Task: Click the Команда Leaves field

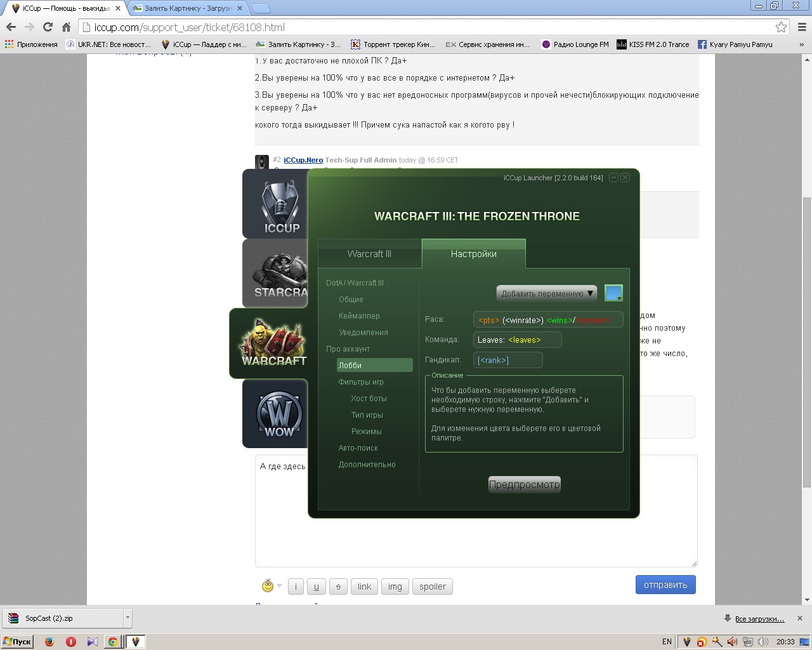Action: pyautogui.click(x=517, y=340)
